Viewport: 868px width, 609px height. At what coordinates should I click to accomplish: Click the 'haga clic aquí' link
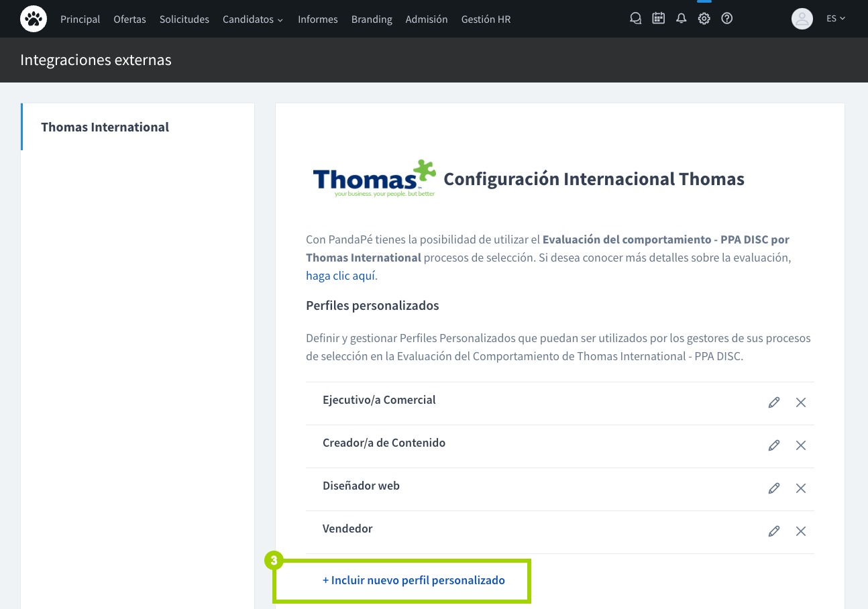pos(340,276)
